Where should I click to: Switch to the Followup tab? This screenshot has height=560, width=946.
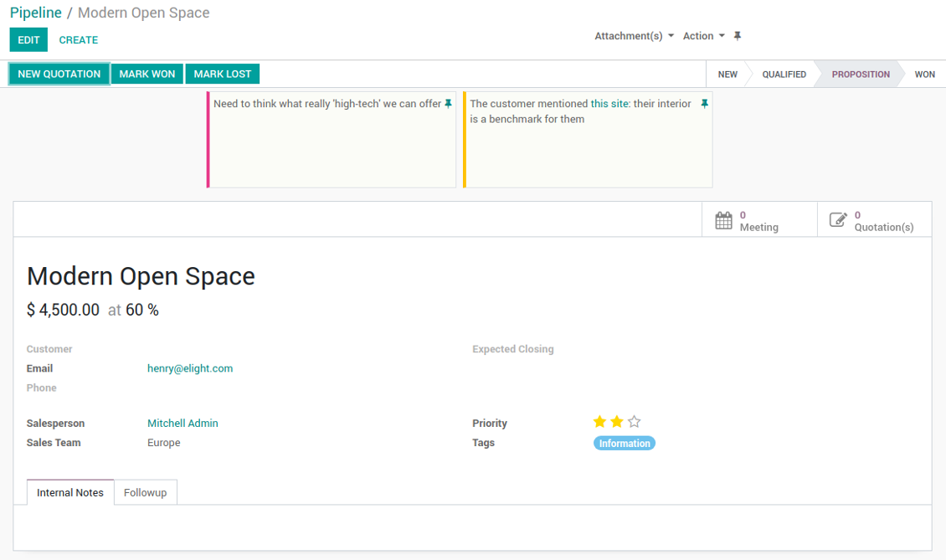click(146, 492)
